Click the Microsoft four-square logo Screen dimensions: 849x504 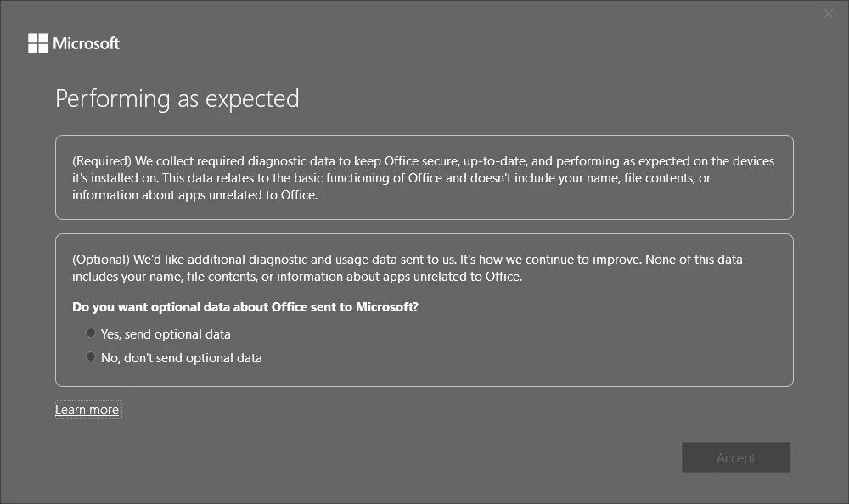click(38, 43)
